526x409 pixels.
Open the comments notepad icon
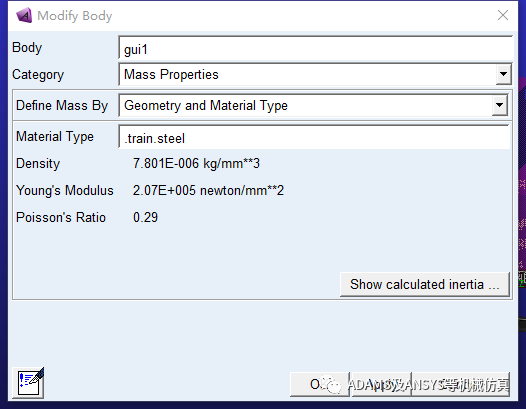[x=28, y=383]
